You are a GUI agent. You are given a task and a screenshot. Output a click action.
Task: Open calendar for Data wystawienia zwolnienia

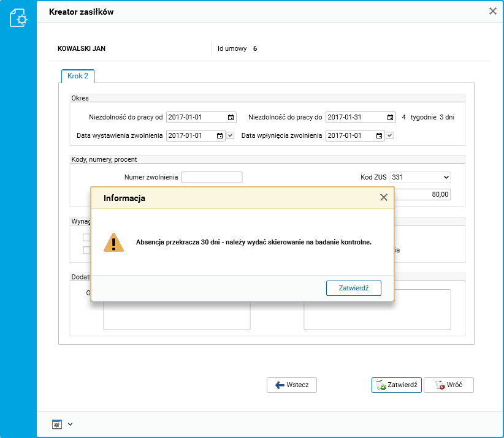tap(221, 136)
